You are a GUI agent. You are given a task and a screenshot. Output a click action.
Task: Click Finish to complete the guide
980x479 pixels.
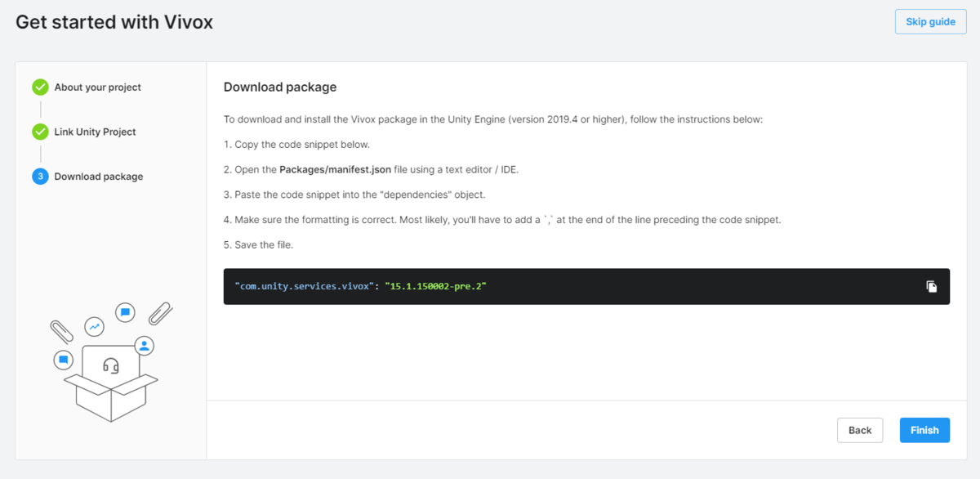click(x=924, y=430)
